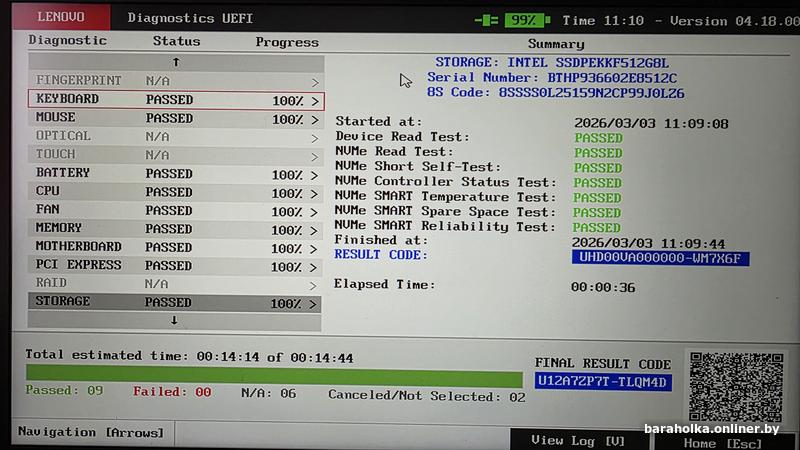This screenshot has width=800, height=450.
Task: Expand the TOUCH row chevron
Action: [x=314, y=157]
